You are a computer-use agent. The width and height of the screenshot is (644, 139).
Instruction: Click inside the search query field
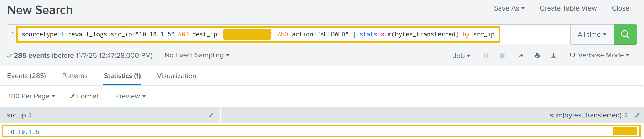click(x=532, y=34)
